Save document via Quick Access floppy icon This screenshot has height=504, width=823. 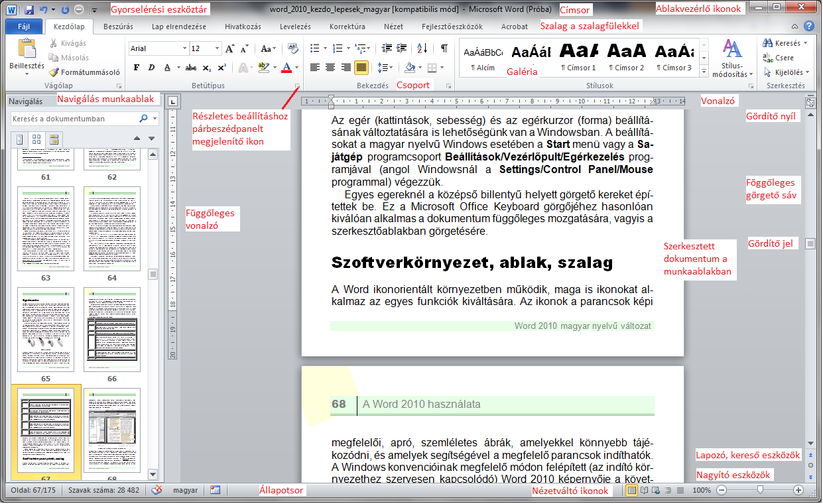[x=29, y=10]
